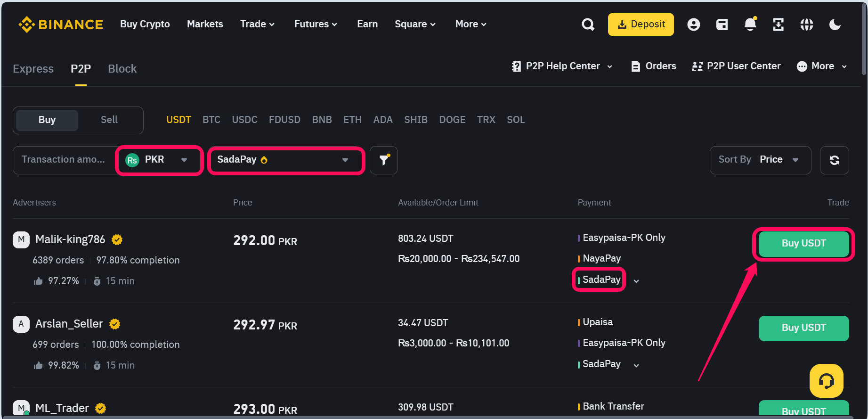This screenshot has width=868, height=419.
Task: Click ML_Trader verified badge
Action: (101, 408)
